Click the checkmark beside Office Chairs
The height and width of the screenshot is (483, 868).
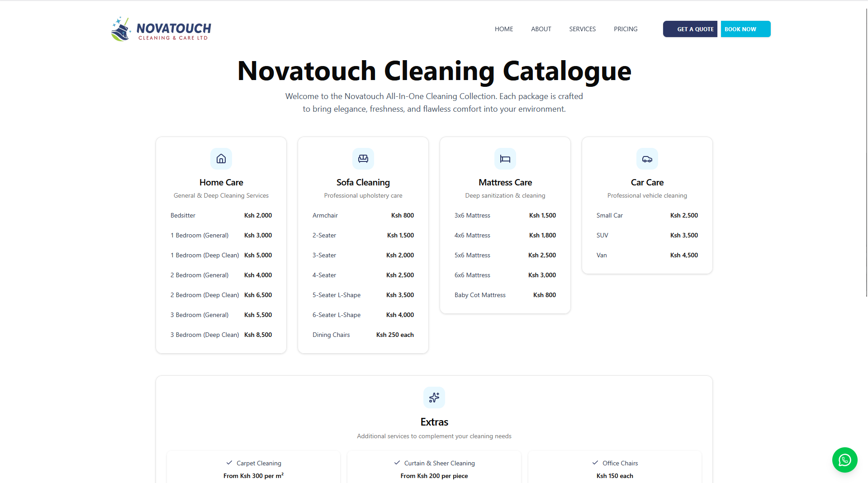[595, 463]
